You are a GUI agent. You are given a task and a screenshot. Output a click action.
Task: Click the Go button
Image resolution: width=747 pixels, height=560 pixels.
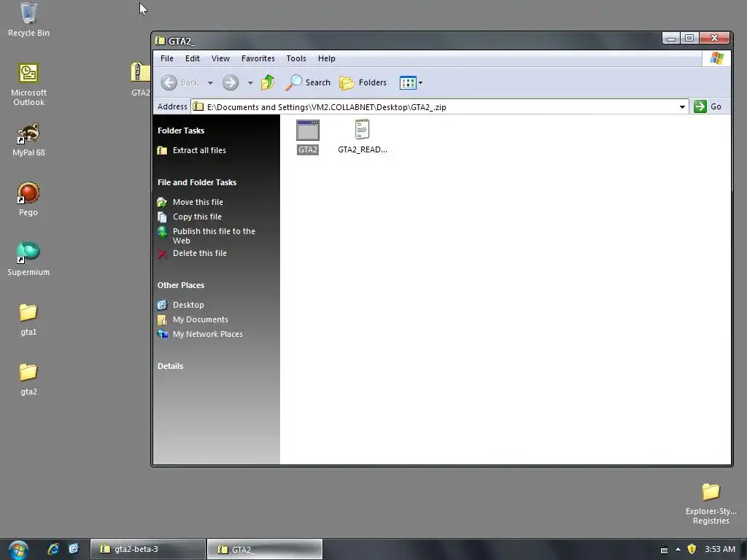[708, 106]
